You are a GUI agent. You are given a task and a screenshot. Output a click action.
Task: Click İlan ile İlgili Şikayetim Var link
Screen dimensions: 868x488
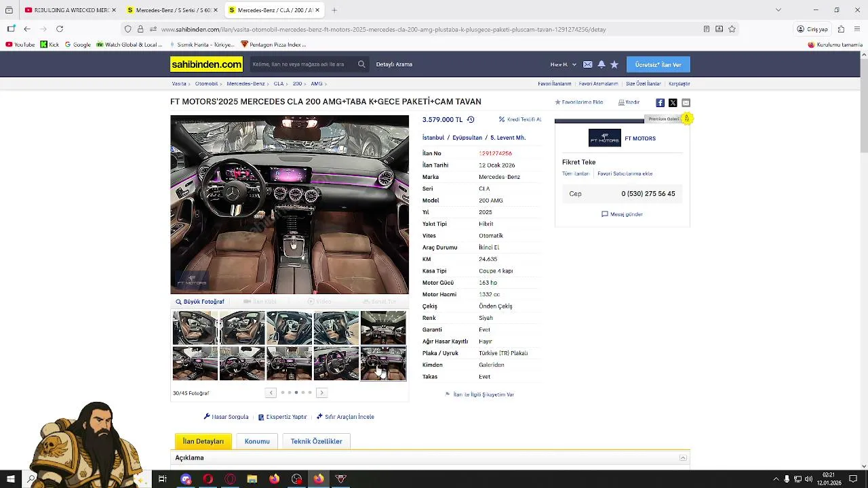pos(479,394)
